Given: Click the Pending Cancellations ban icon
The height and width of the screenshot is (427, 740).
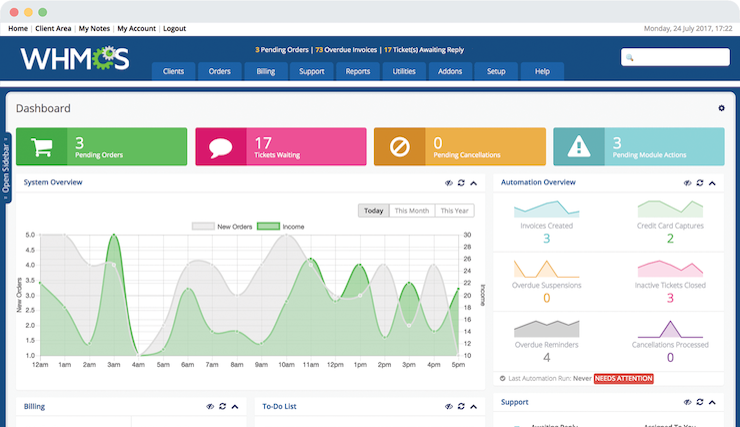Looking at the screenshot, I should (399, 147).
